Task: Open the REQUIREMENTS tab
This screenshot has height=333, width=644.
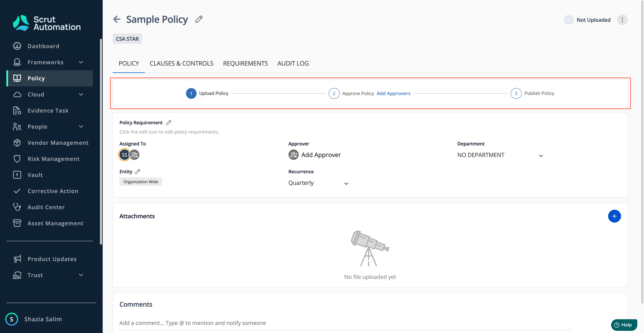Action: (x=245, y=64)
